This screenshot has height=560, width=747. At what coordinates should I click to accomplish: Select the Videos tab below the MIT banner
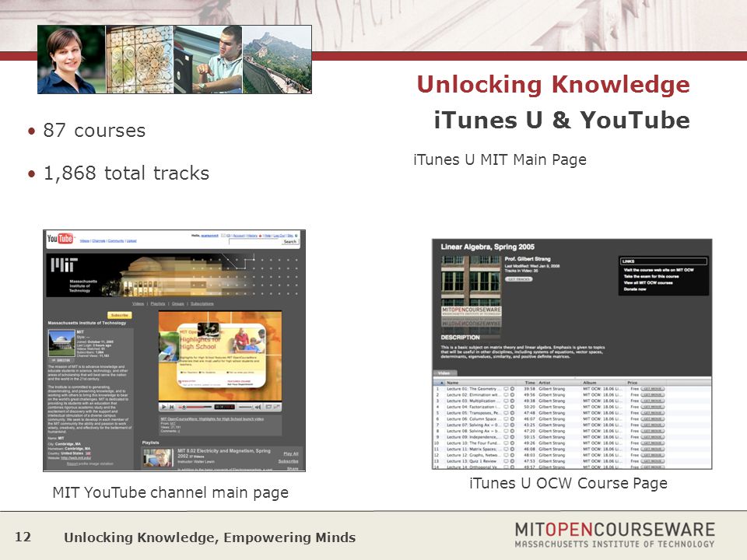139,304
